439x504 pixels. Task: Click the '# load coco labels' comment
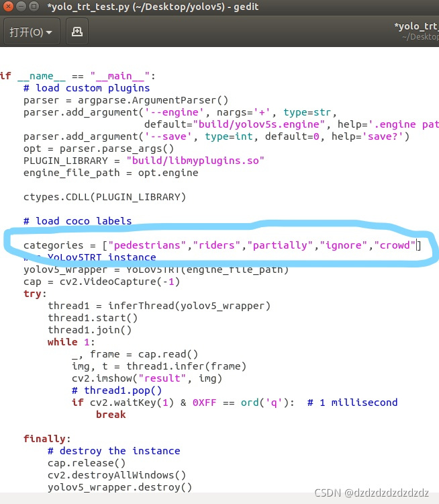coord(77,221)
